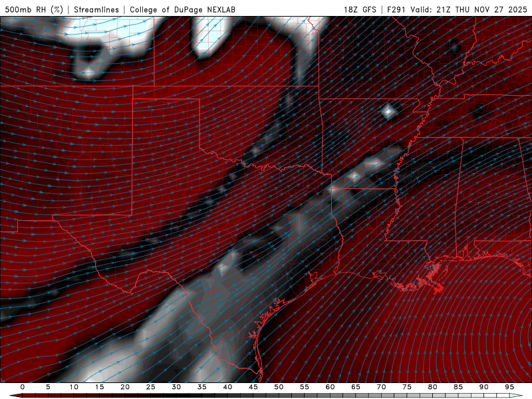The width and height of the screenshot is (532, 399).
Task: Click "Valid: 21Z THU NOV 27 2025" text
Action: (x=469, y=9)
